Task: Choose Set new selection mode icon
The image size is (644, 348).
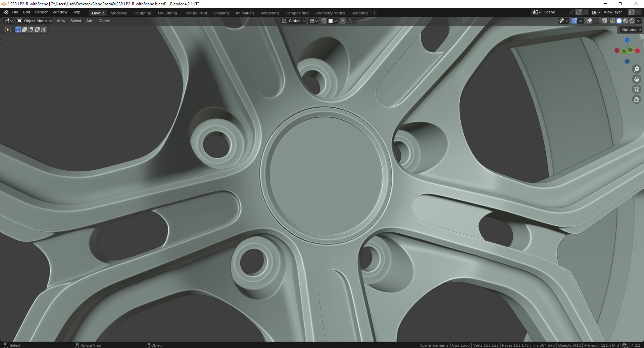Action: pos(18,30)
